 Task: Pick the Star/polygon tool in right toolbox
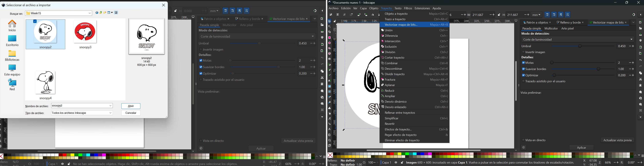(330, 48)
